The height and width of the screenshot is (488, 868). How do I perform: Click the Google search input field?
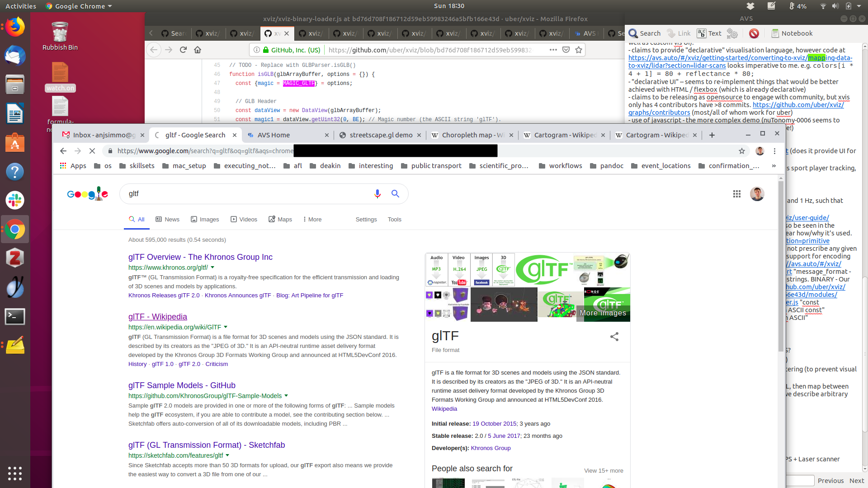click(x=244, y=194)
